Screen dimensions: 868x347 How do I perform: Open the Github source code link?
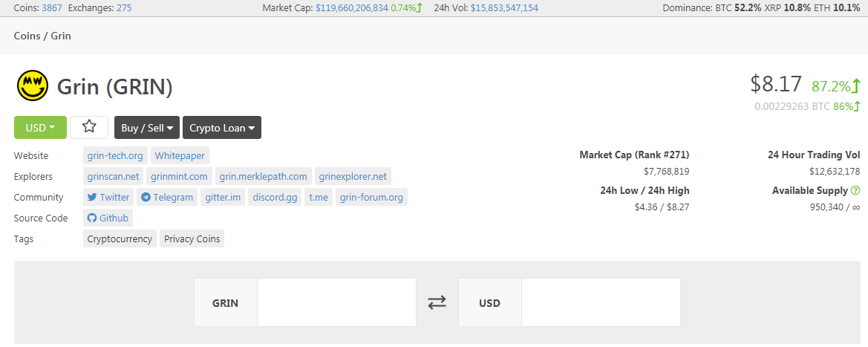click(x=108, y=218)
